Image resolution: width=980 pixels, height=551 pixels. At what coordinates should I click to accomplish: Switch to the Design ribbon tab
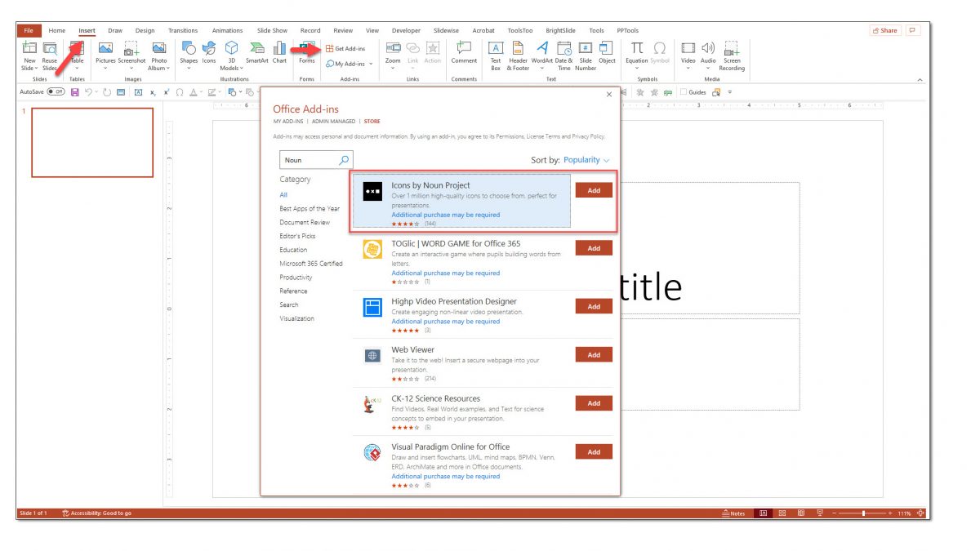click(x=145, y=30)
